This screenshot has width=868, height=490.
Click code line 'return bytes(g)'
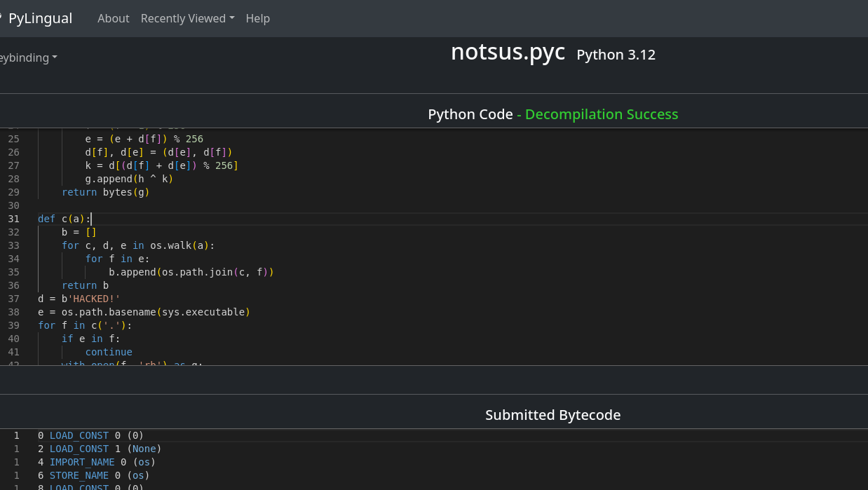pos(106,192)
